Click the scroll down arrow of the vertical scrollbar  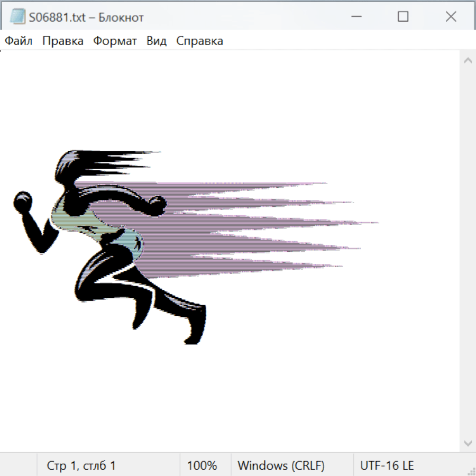[468, 443]
